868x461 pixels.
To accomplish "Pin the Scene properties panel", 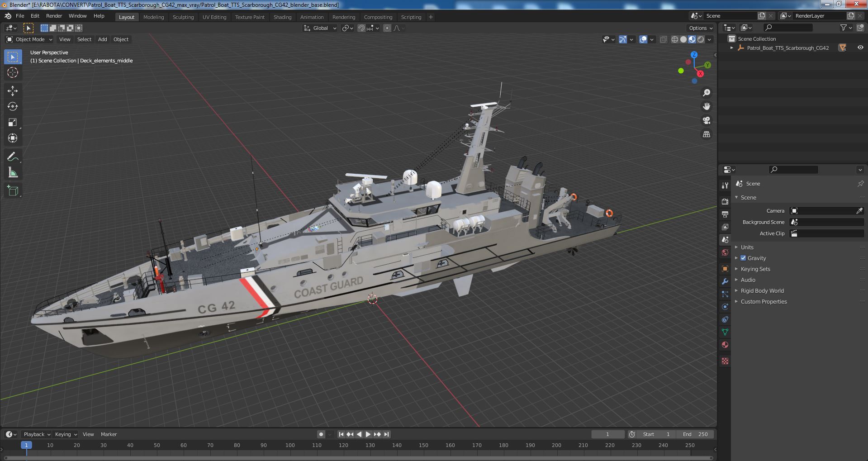I will 860,184.
